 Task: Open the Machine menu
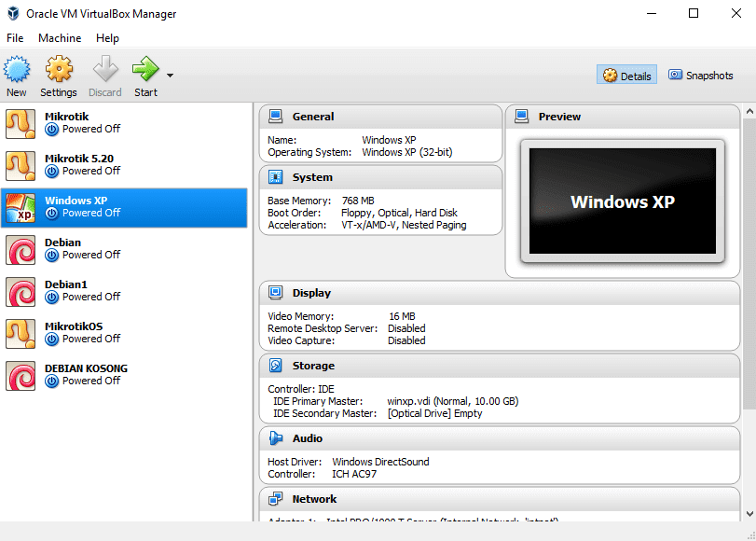60,37
